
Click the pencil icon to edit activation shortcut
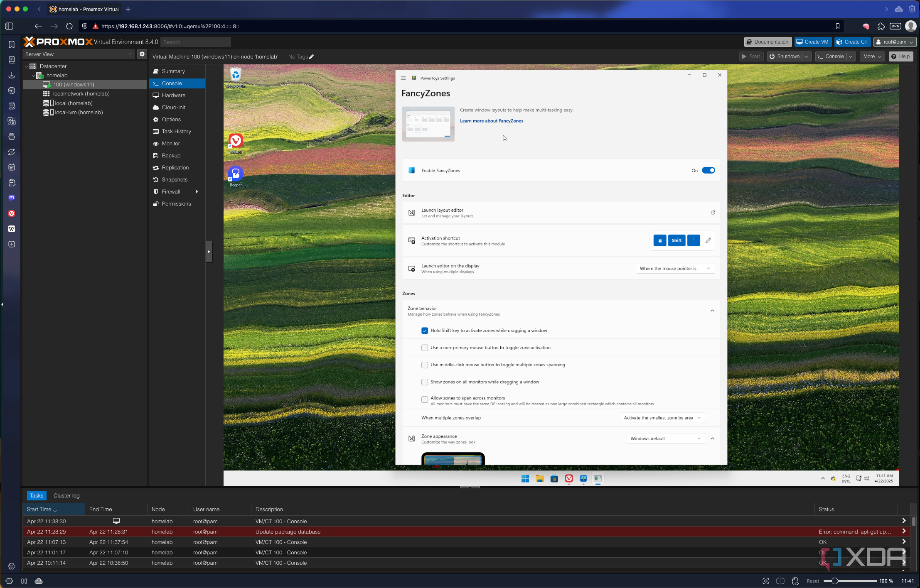708,240
